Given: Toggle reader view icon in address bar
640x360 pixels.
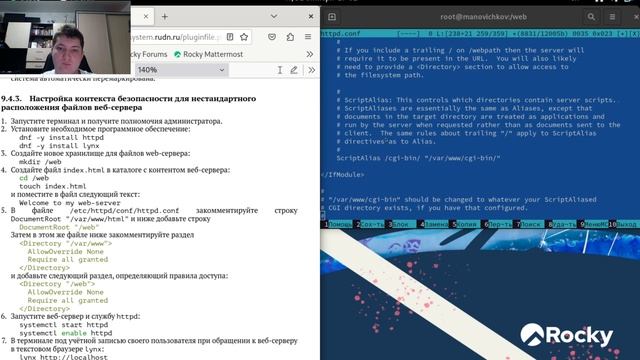Looking at the screenshot, I should (230, 37).
